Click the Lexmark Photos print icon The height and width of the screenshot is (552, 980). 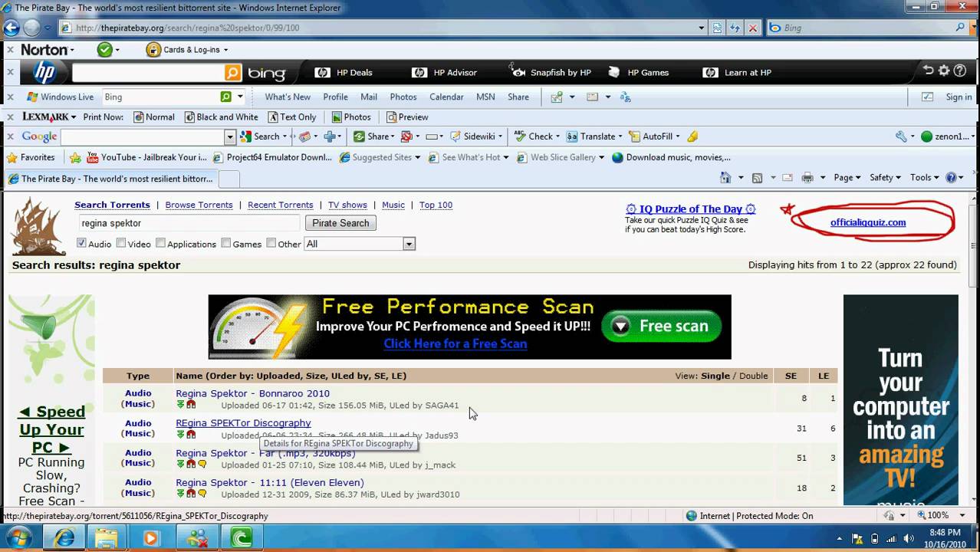[x=337, y=117]
